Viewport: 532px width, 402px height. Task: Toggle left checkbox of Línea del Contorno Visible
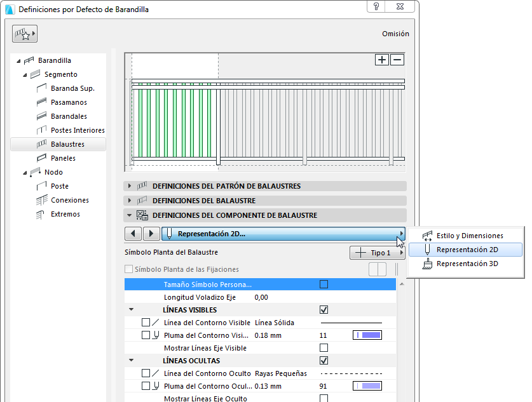tap(146, 323)
